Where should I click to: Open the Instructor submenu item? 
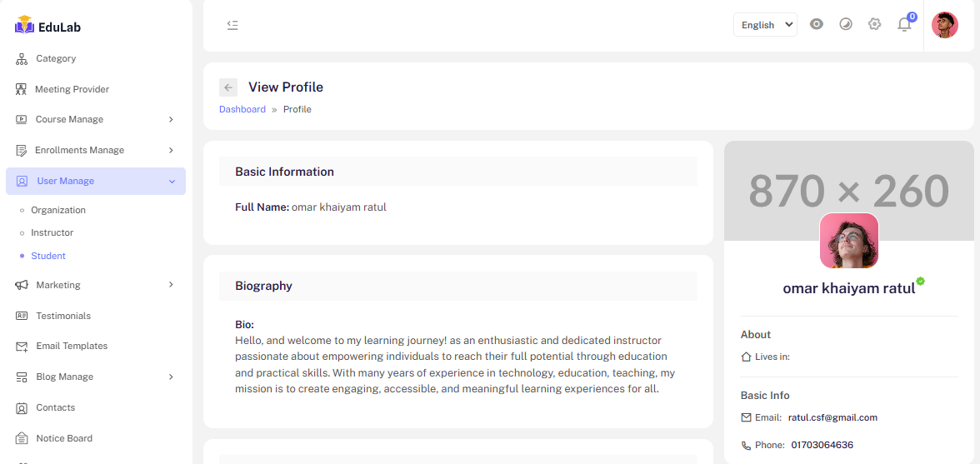(52, 232)
